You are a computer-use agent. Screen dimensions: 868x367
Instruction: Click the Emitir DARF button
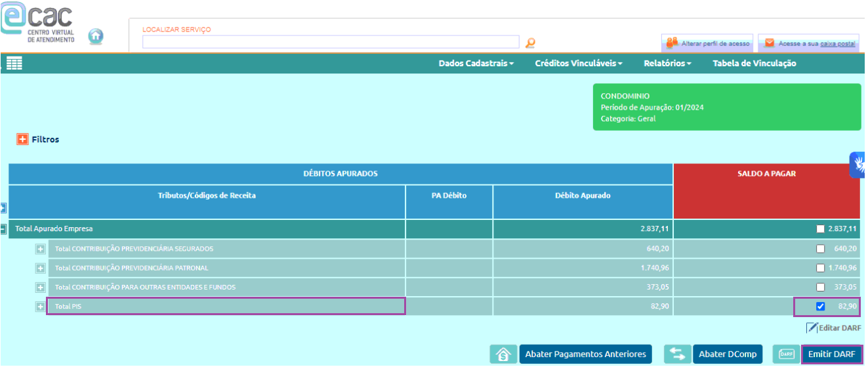pyautogui.click(x=832, y=354)
